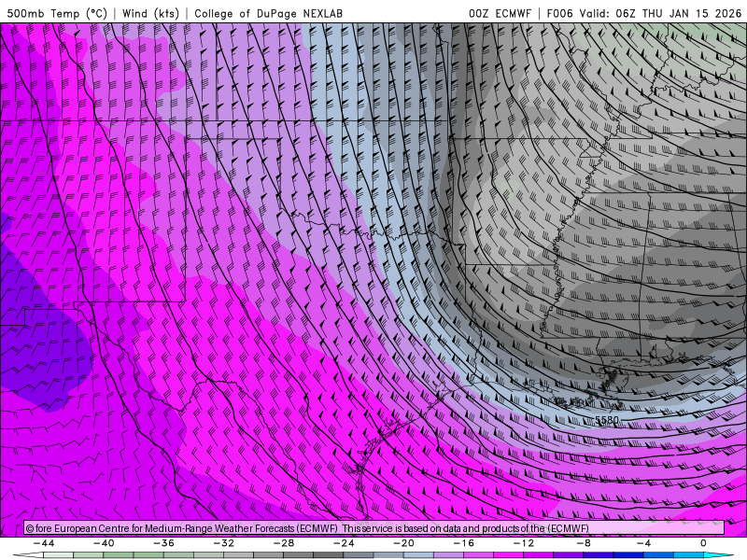747x560 pixels.
Task: Click the 'This service is based on data' disclaimer
Action: coord(467,528)
